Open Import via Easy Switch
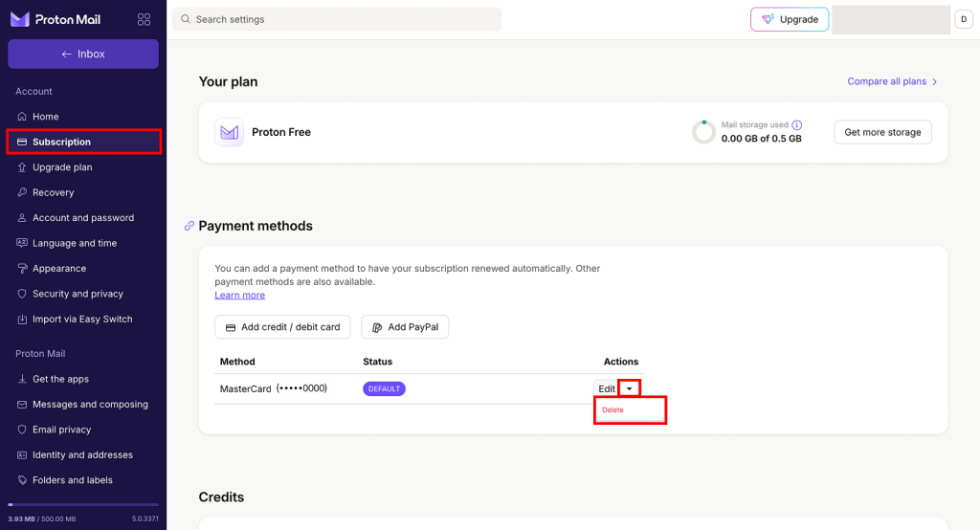 pos(82,320)
